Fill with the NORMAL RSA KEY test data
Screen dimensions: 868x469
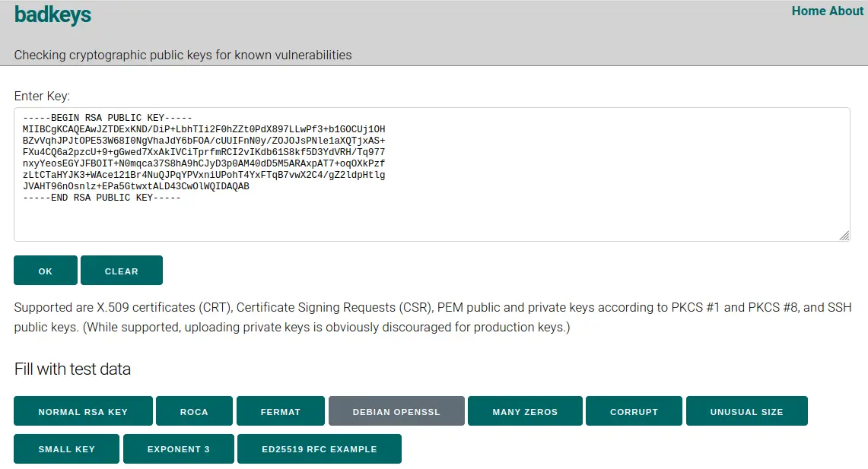tap(82, 410)
